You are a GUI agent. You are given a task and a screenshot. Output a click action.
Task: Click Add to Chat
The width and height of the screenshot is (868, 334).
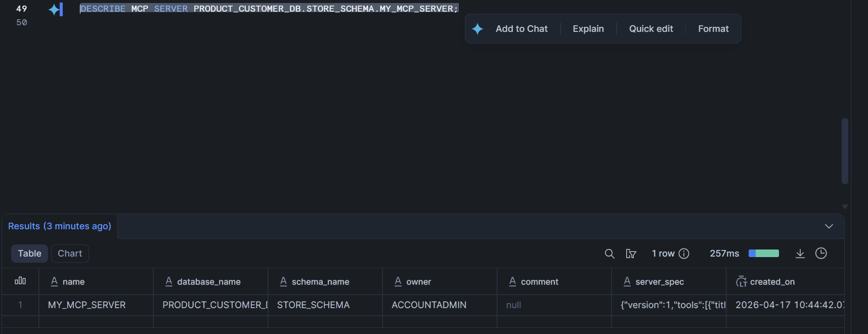pyautogui.click(x=522, y=29)
